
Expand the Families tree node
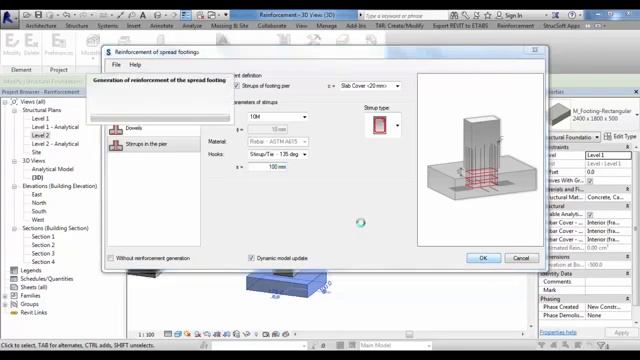[5, 296]
